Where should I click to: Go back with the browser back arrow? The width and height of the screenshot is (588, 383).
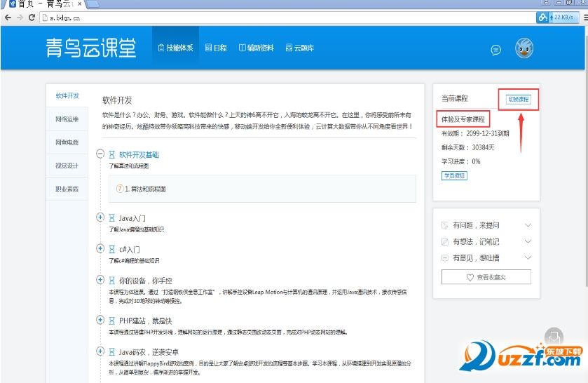(8, 18)
